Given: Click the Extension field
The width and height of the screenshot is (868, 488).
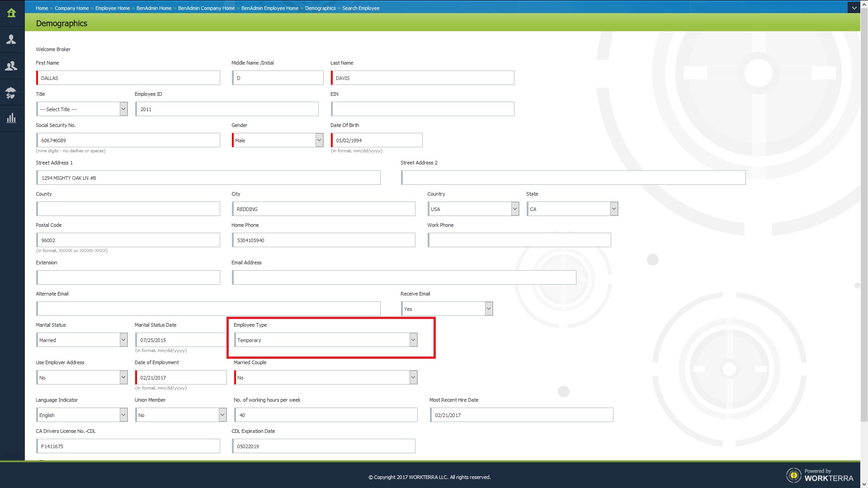Looking at the screenshot, I should (x=128, y=277).
